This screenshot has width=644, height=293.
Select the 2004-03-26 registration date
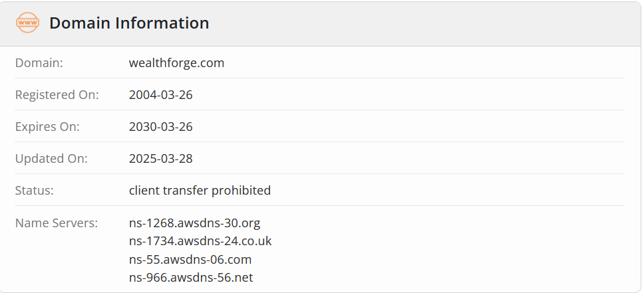click(160, 95)
